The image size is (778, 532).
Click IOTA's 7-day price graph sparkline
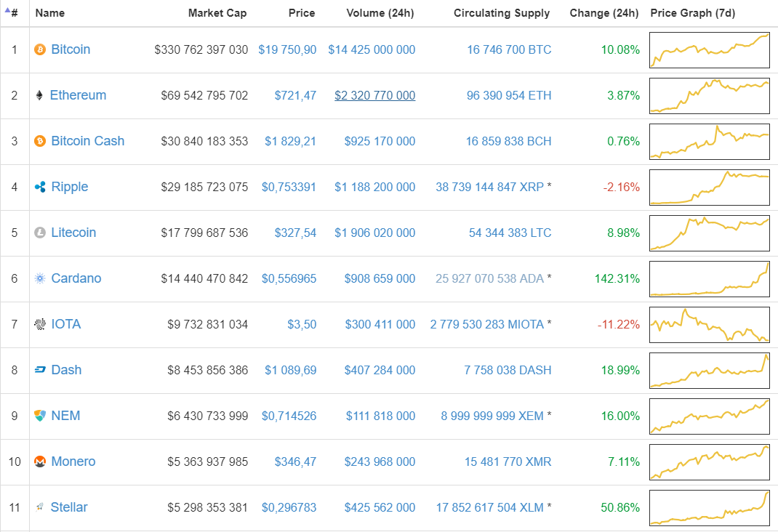709,325
